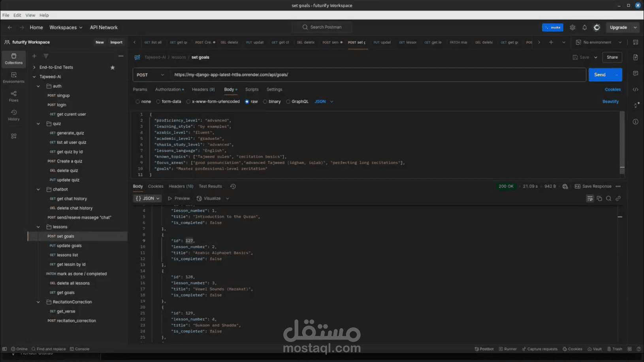The width and height of the screenshot is (644, 362).
Task: Open the POST method dropdown
Action: tap(151, 75)
